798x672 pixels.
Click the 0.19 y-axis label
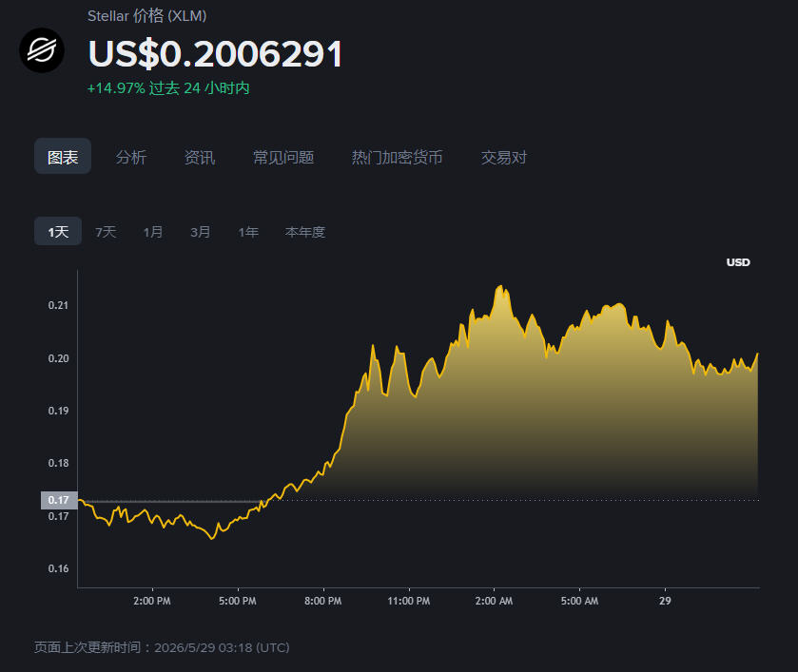(59, 411)
